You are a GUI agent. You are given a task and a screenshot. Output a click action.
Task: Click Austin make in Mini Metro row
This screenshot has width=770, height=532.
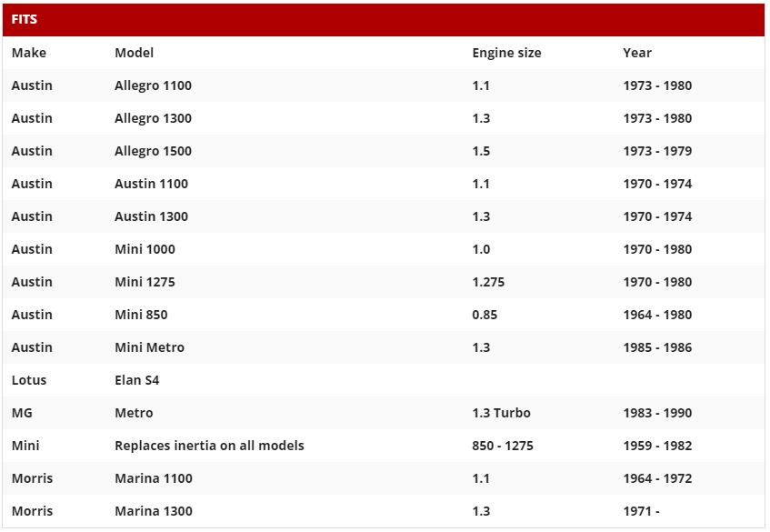[32, 347]
